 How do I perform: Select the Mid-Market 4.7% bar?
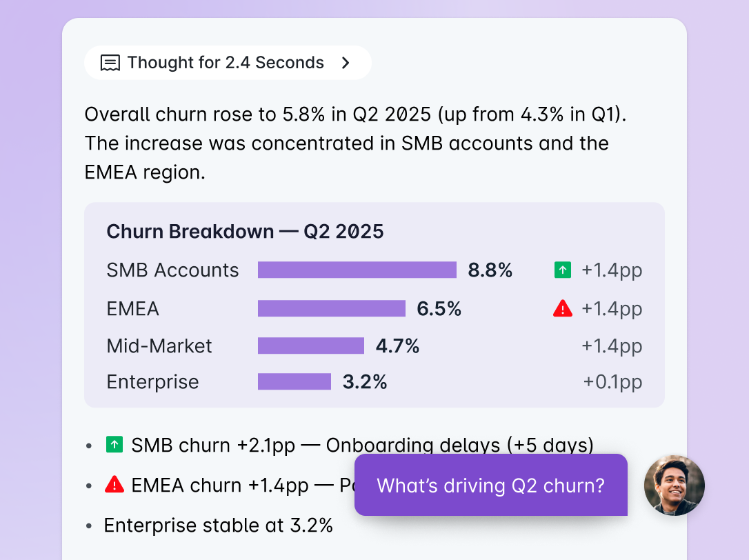click(311, 346)
